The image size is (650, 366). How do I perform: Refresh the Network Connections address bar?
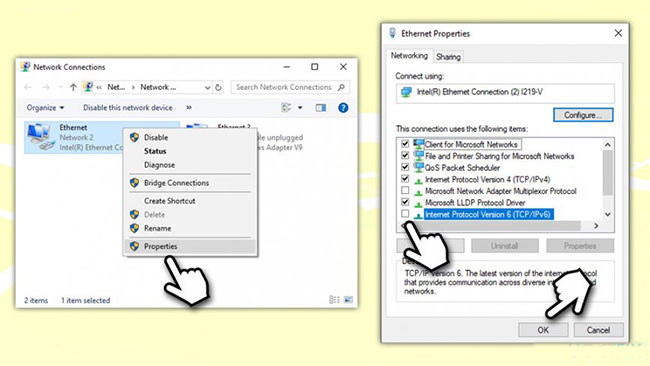[x=218, y=87]
